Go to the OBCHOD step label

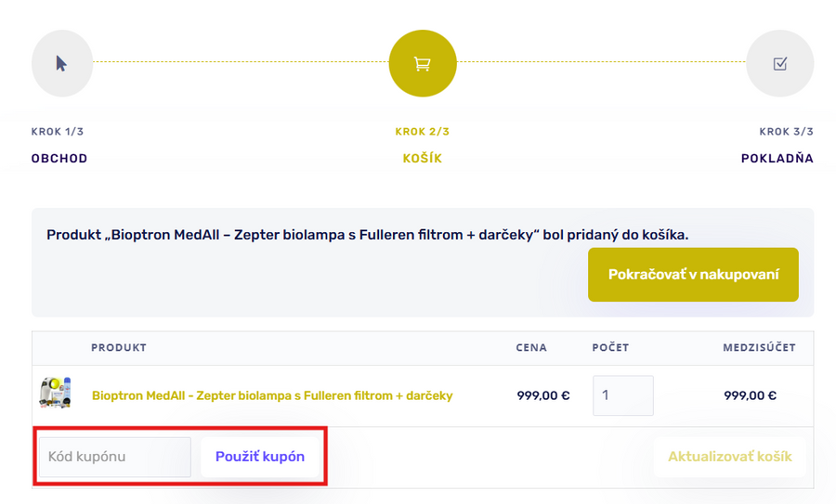(59, 159)
